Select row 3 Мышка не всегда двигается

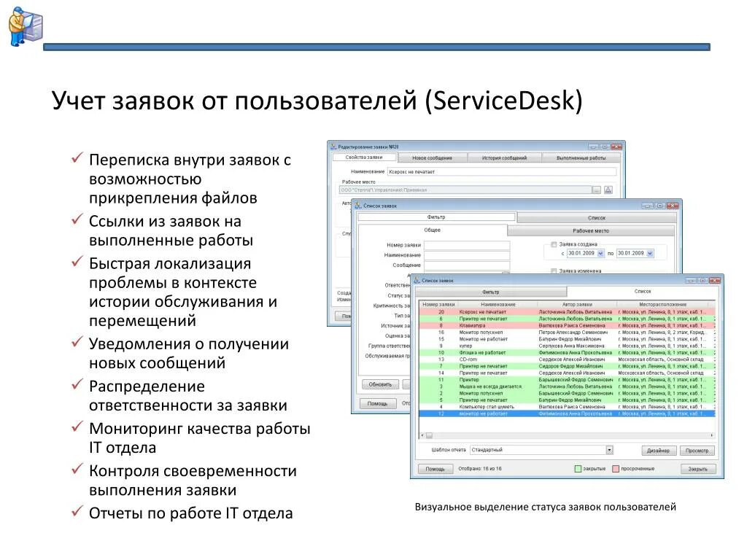pos(567,386)
